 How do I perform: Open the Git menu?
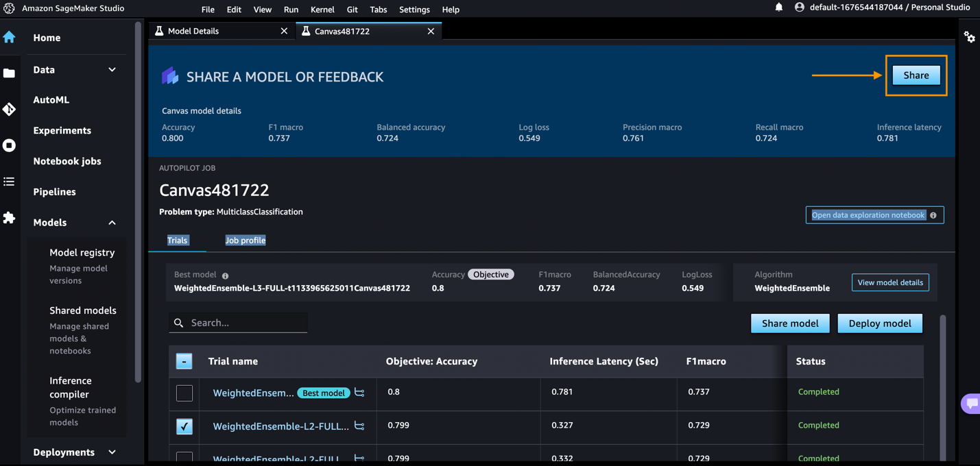[352, 10]
